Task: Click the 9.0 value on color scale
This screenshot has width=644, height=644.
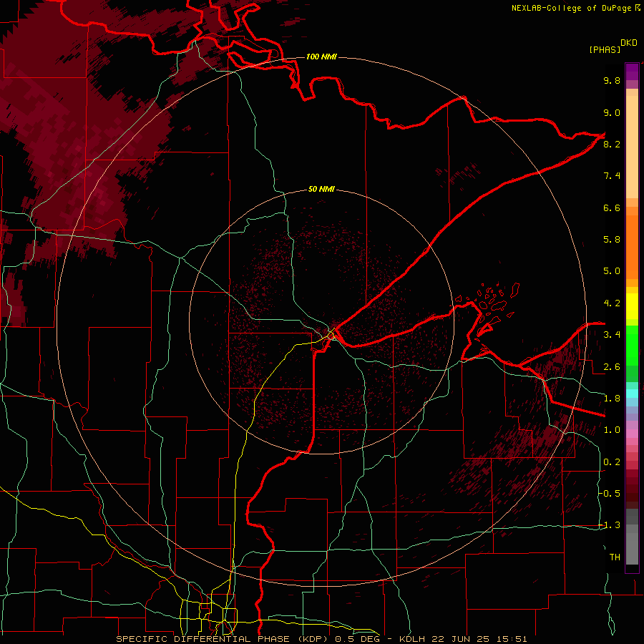Action: click(612, 112)
